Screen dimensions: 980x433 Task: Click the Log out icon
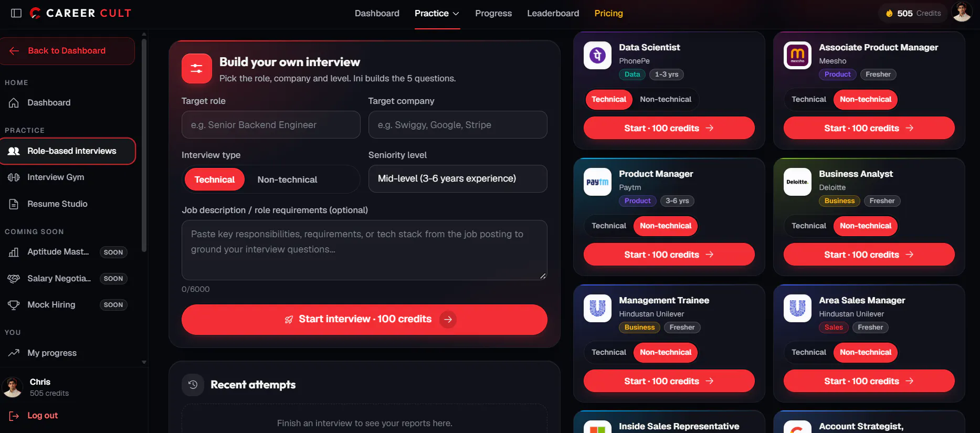click(14, 416)
